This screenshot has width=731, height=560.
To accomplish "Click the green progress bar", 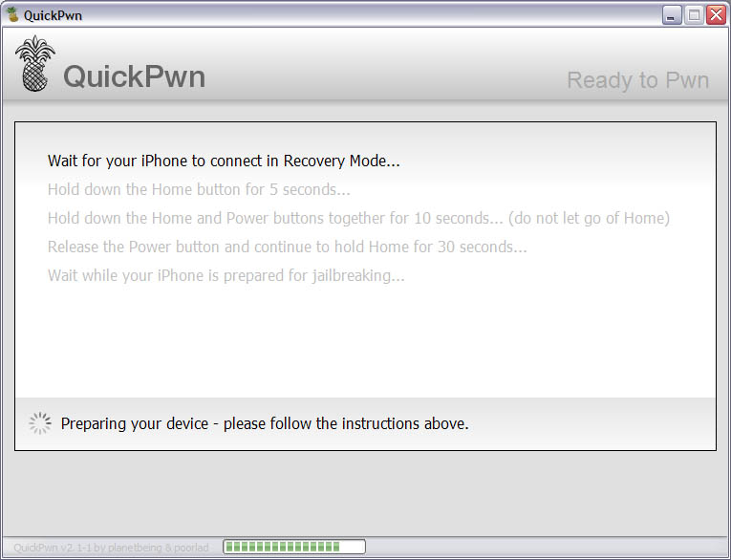I will (x=294, y=547).
